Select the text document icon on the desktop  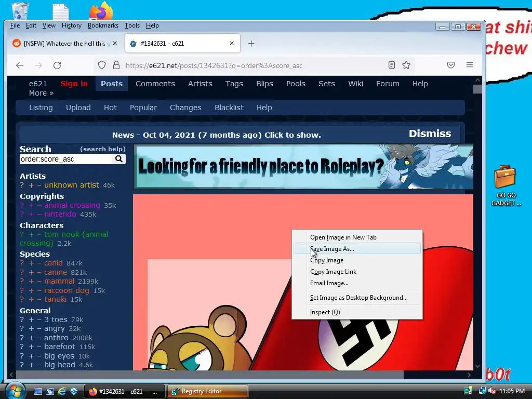coord(61,11)
